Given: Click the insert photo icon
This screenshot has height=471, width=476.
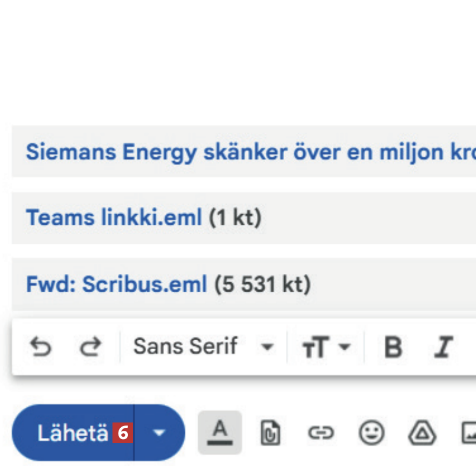Looking at the screenshot, I should (x=469, y=434).
